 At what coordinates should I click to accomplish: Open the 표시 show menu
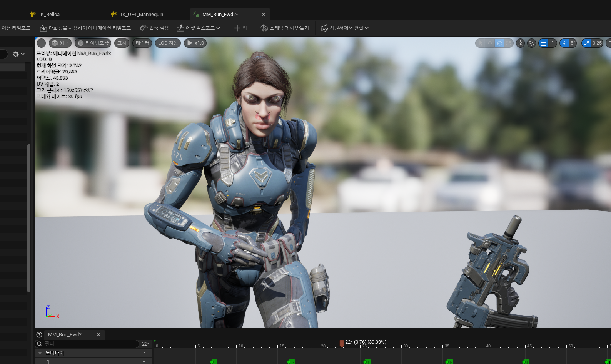coord(122,43)
